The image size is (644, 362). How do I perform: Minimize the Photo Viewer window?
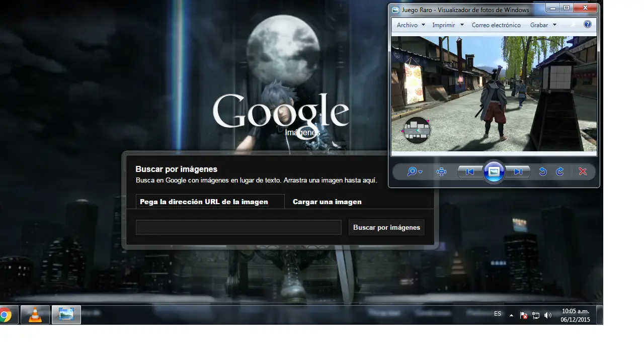pos(553,8)
